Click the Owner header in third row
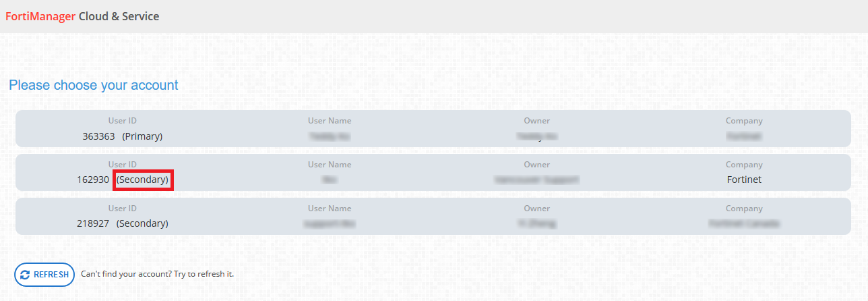The height and width of the screenshot is (301, 868). (x=536, y=209)
